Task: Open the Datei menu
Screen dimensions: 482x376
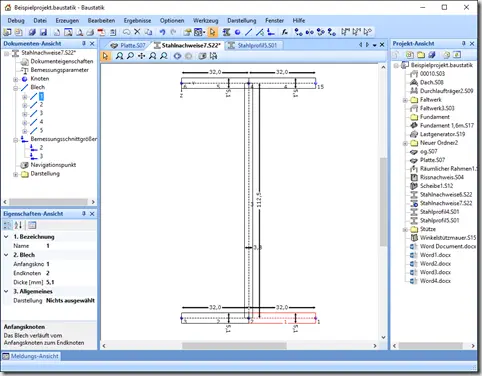Action: pos(40,21)
